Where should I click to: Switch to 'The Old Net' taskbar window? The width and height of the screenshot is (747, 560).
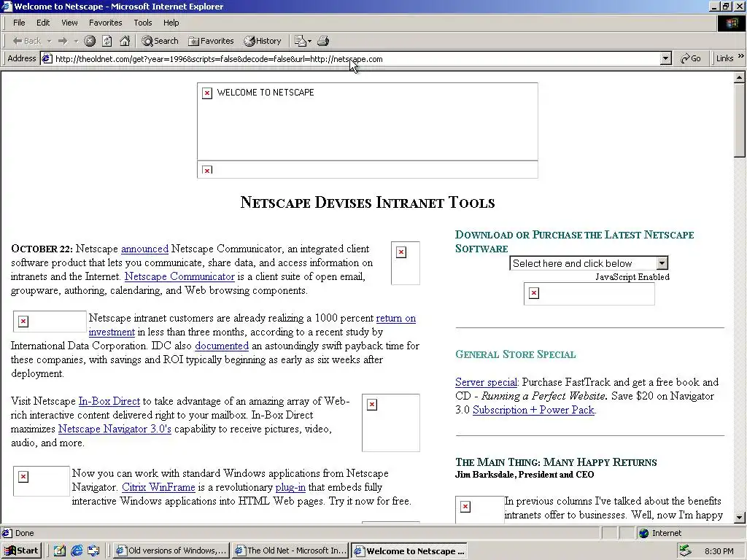coord(290,551)
